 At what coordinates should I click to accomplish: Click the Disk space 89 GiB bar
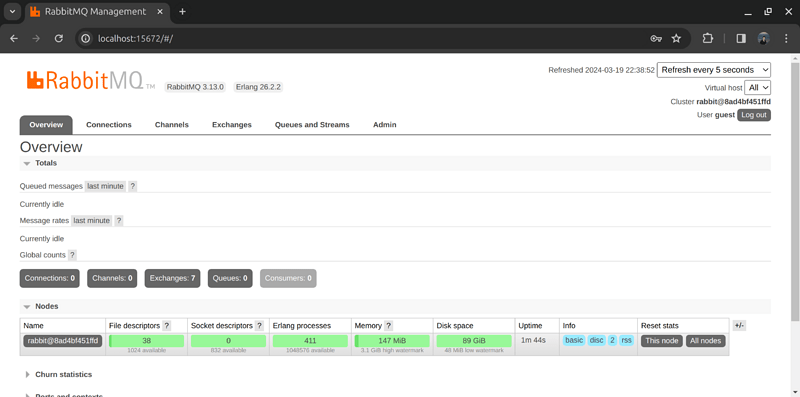(474, 341)
